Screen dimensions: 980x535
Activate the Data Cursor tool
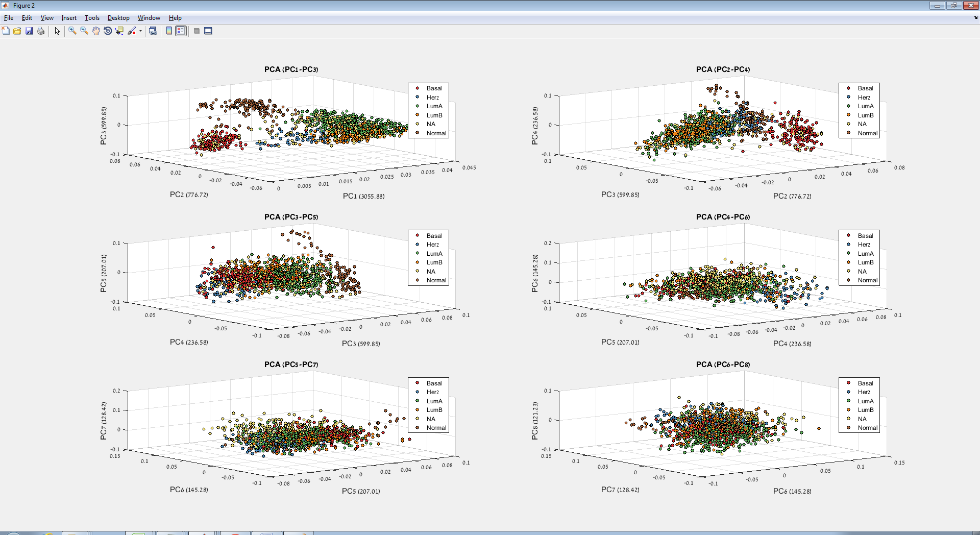click(x=119, y=31)
